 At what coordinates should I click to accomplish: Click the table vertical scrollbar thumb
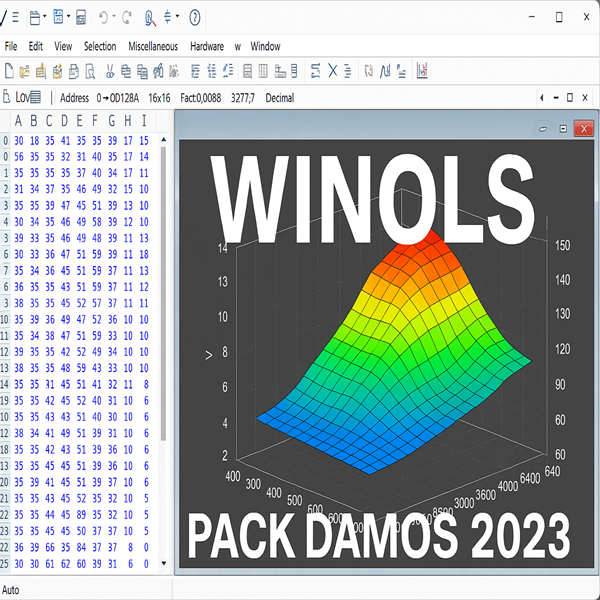tap(163, 293)
